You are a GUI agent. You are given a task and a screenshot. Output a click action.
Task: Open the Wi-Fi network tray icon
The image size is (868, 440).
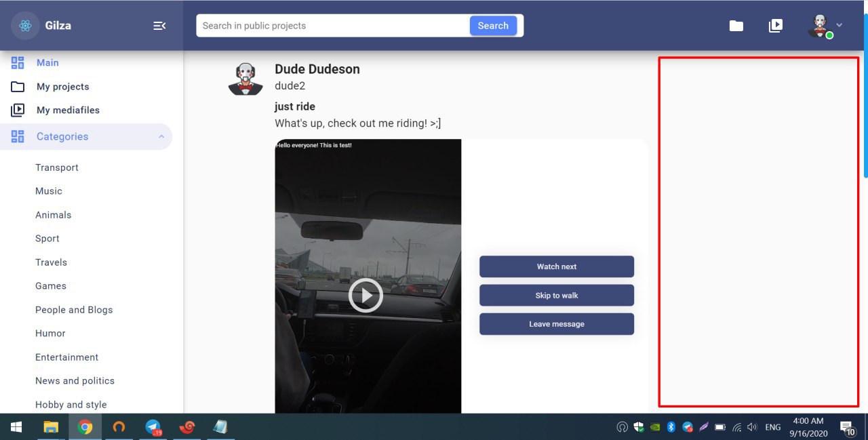pos(736,427)
